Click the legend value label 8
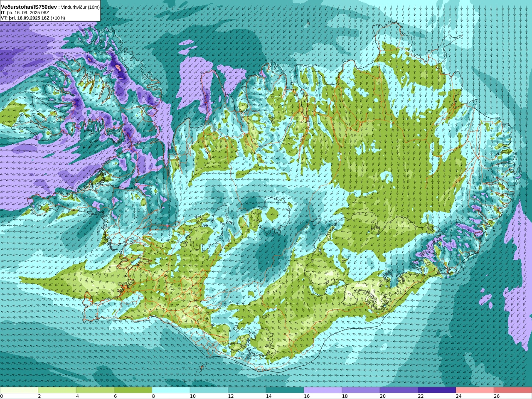This screenshot has width=532, height=399. 153,396
